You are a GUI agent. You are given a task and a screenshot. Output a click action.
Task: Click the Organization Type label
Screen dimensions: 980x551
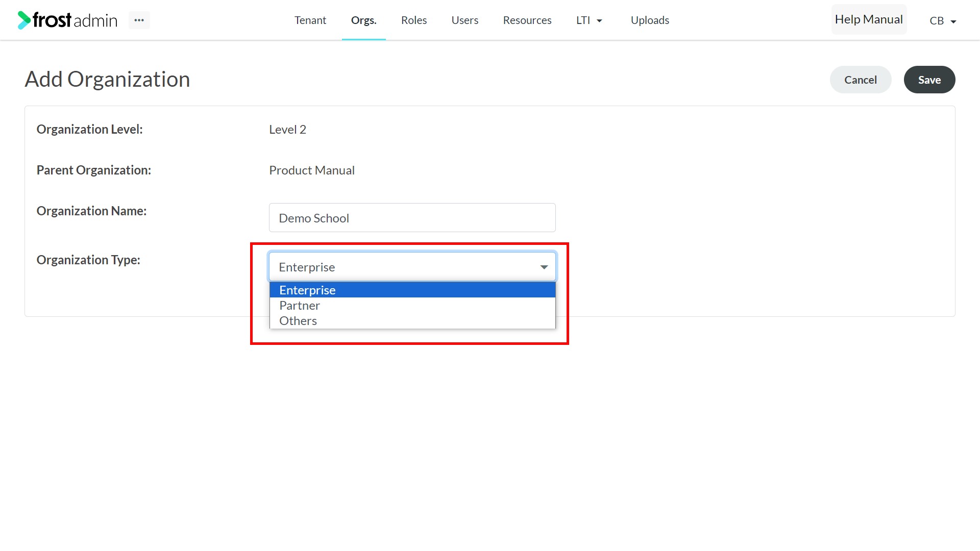point(88,260)
